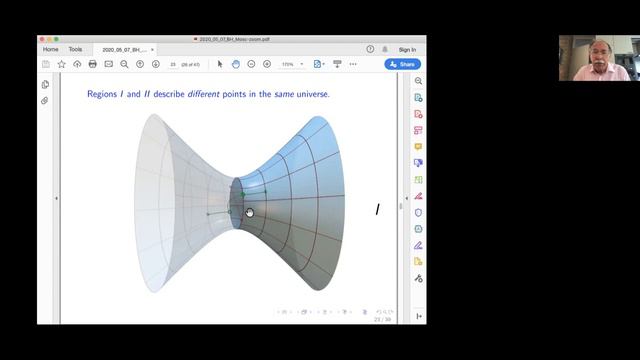Viewport: 640px width, 360px height.
Task: Switch to the Home tab
Action: click(51, 49)
